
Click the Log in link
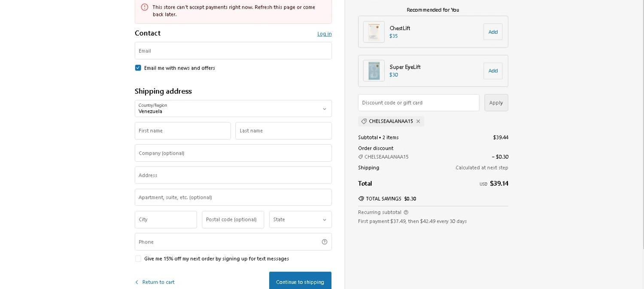click(325, 34)
